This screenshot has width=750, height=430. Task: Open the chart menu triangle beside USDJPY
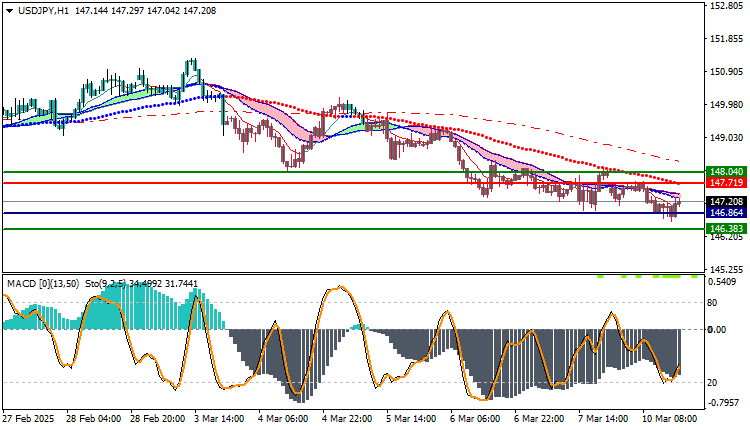(10, 11)
